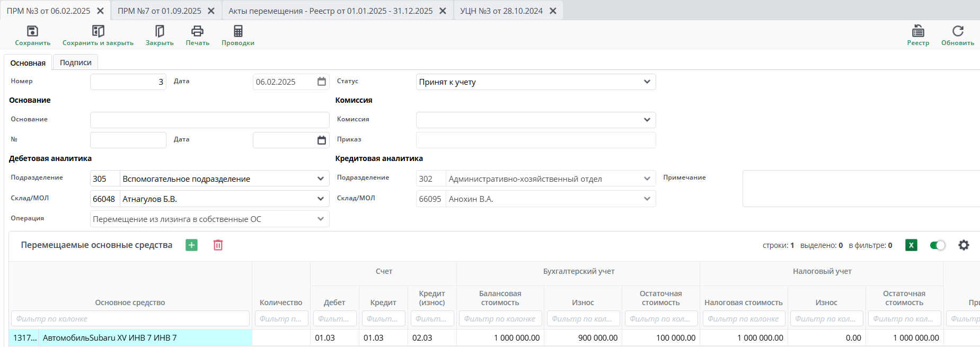The height and width of the screenshot is (347, 980).
Task: Expand debit Подразделение dropdown arrow
Action: pyautogui.click(x=321, y=179)
